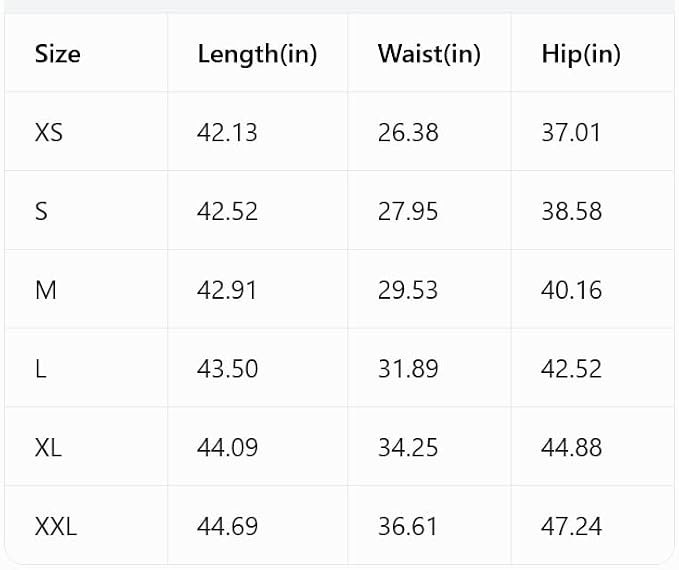Select the XS size row label
The image size is (679, 570).
(x=49, y=133)
